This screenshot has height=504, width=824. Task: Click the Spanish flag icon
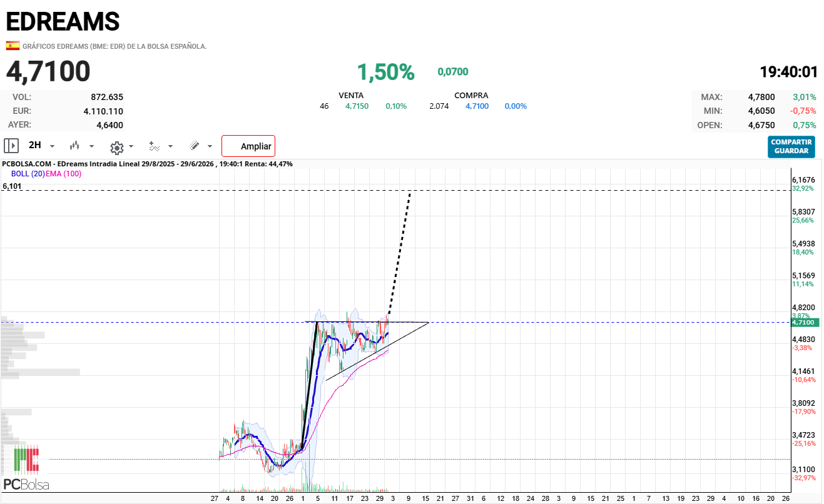pos(13,46)
